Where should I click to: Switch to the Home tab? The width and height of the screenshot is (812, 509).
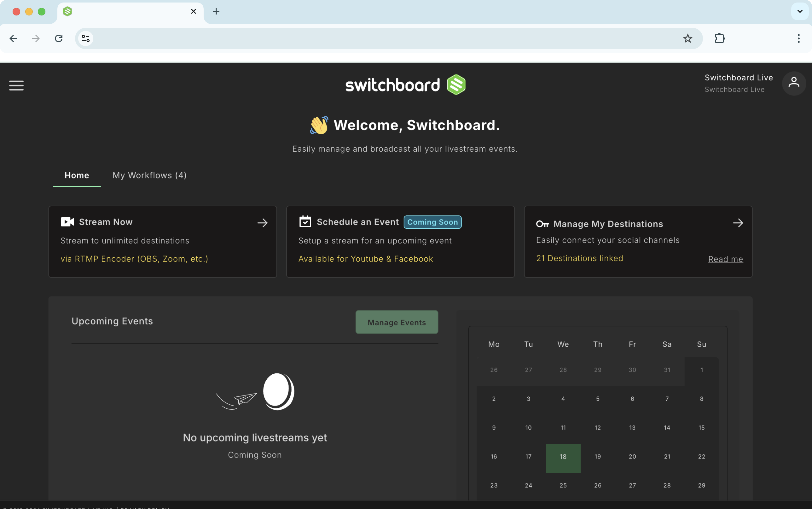click(77, 175)
